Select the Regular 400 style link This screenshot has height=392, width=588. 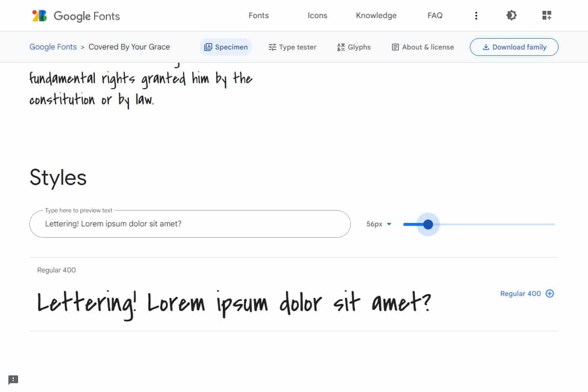click(x=520, y=294)
